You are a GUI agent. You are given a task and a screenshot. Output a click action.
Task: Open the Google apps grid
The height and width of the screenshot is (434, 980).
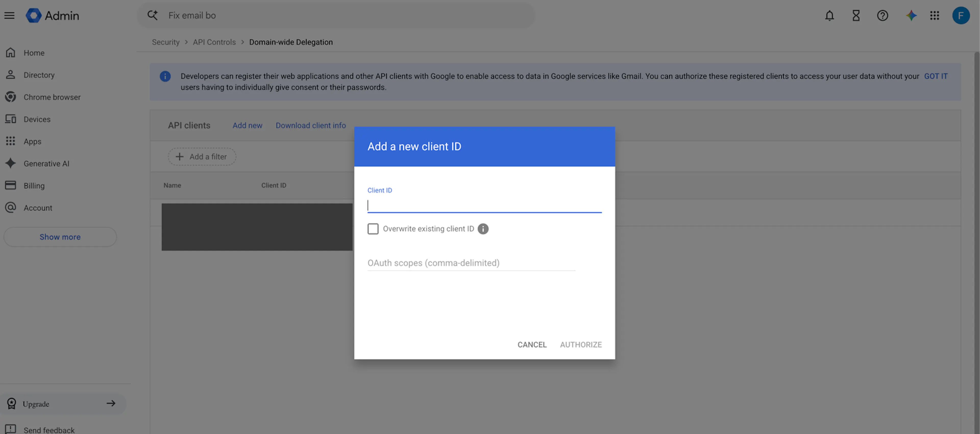934,16
